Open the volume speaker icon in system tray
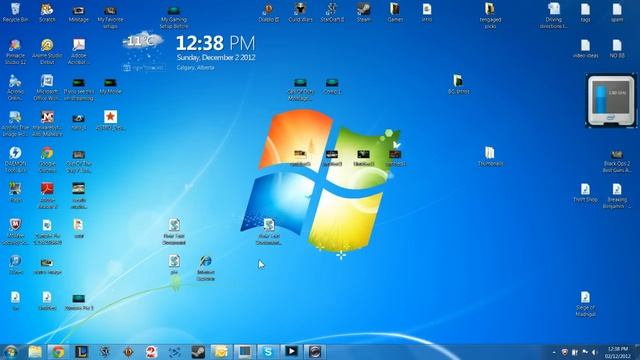Image resolution: width=640 pixels, height=360 pixels. [595, 352]
